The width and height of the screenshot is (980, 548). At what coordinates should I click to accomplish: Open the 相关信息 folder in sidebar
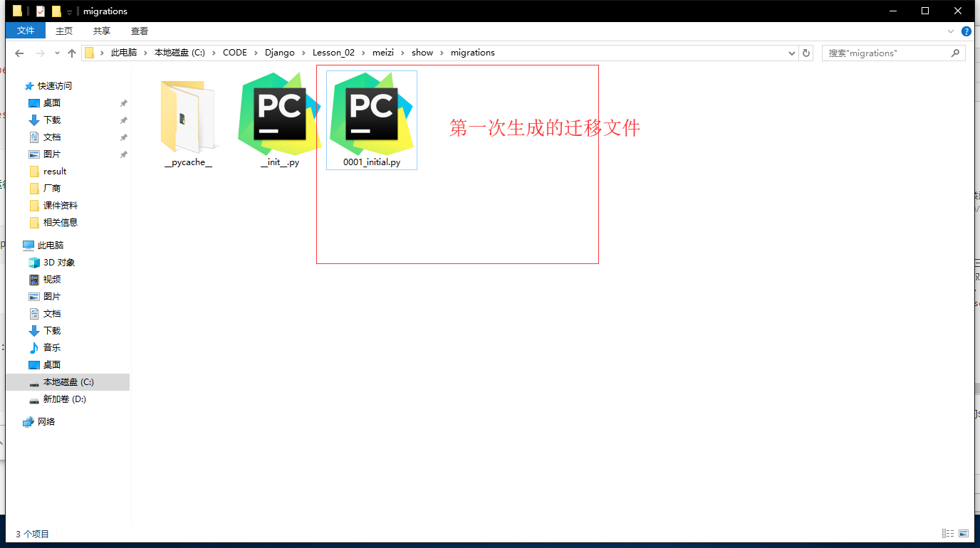pos(61,222)
